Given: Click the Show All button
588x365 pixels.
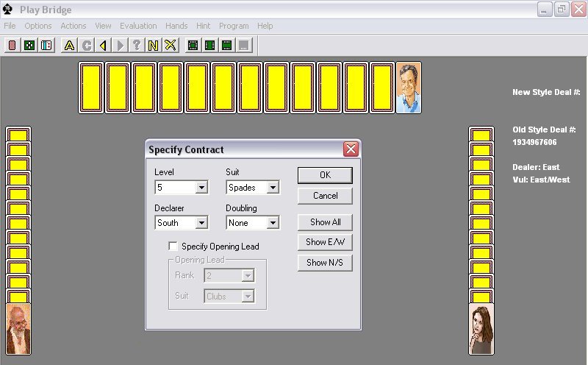Looking at the screenshot, I should click(x=325, y=222).
